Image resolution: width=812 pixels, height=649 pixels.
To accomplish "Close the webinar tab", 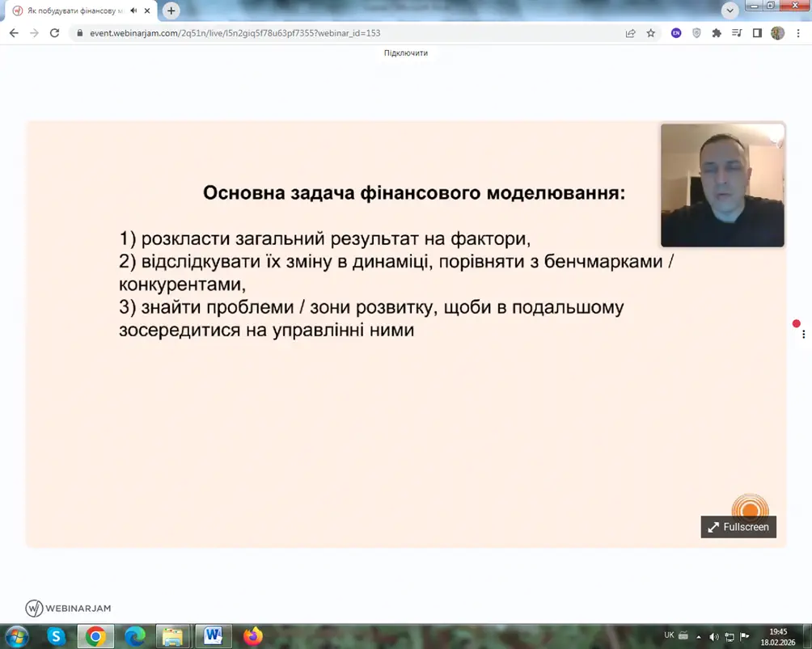I will point(147,11).
